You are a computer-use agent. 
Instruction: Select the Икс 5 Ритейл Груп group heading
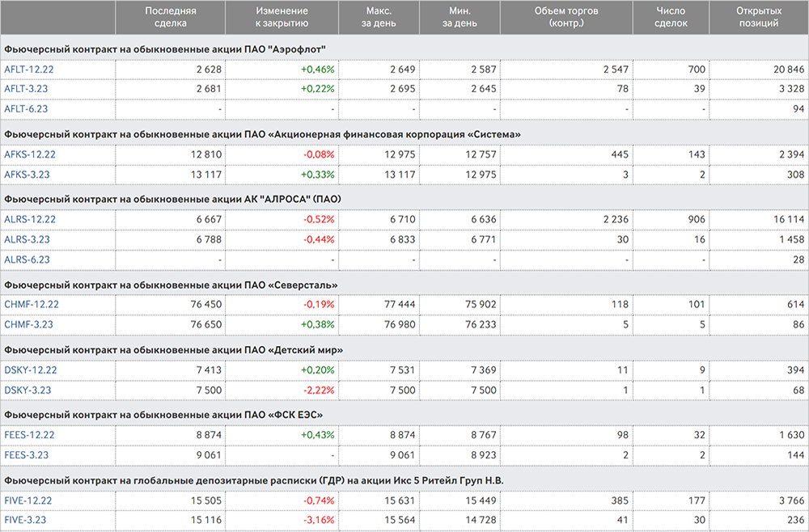254,480
